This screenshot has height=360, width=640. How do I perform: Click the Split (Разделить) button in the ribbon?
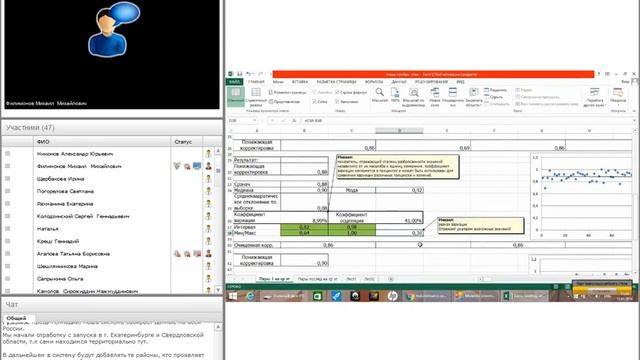(496, 90)
